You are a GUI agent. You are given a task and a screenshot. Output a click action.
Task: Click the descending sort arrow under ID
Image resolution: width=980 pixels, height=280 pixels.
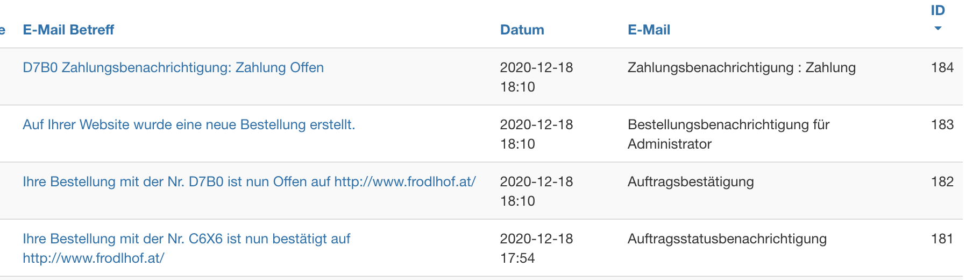click(938, 29)
